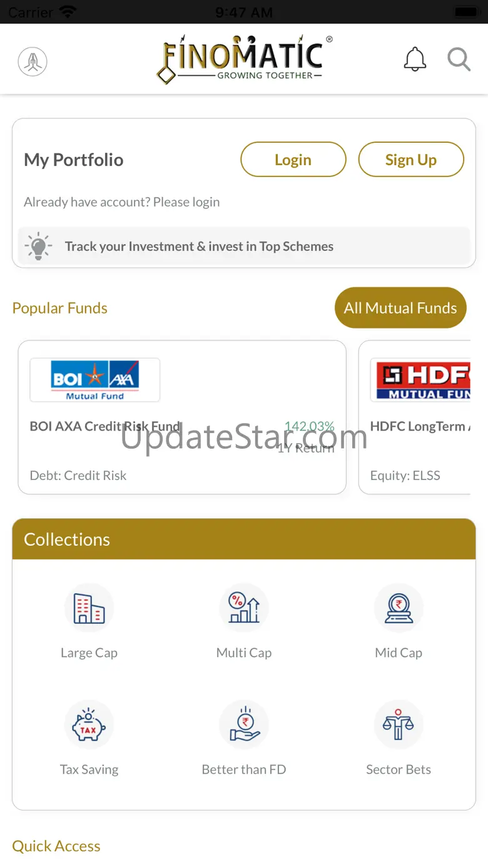The image size is (488, 868).
Task: Tap the Track your Investment tip banner
Action: (x=244, y=246)
